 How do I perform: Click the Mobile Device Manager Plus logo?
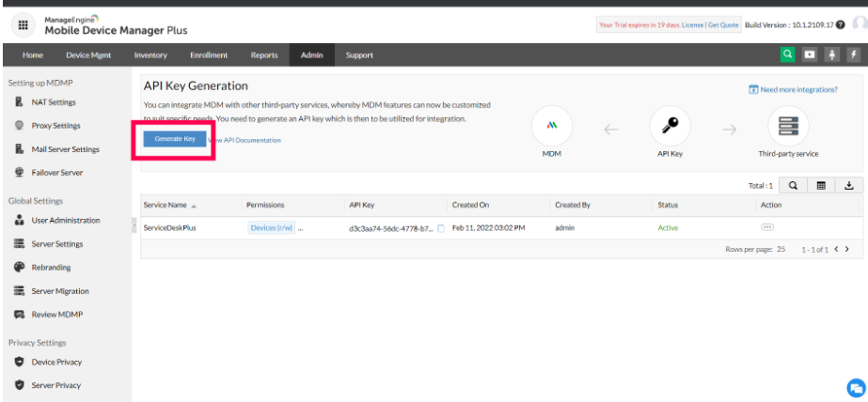(116, 25)
